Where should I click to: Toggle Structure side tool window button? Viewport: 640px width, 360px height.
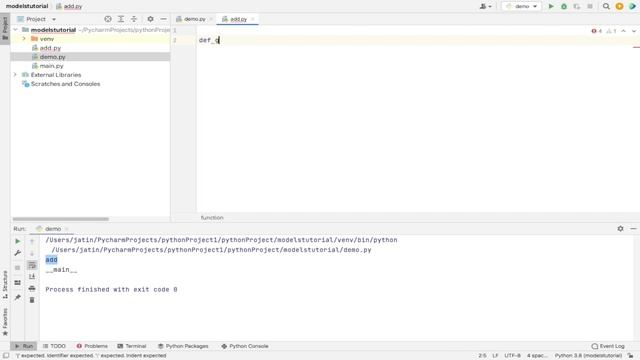(5, 284)
